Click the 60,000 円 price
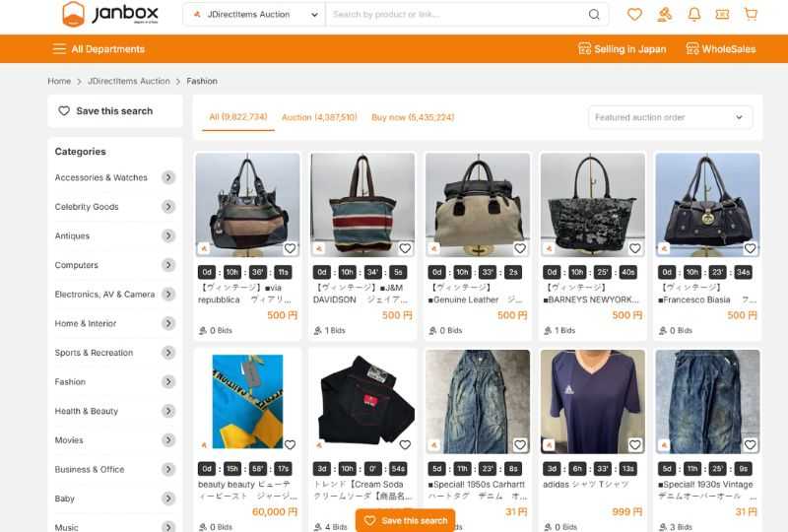This screenshot has width=788, height=532. click(x=275, y=511)
